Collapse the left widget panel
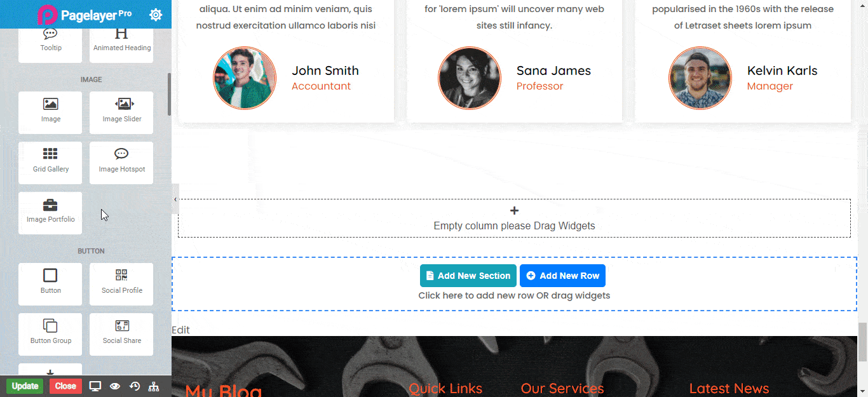 tap(175, 199)
